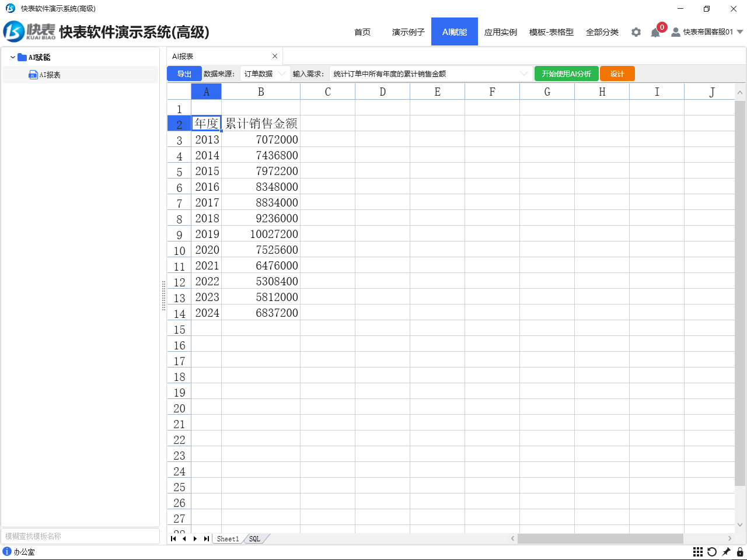747x560 pixels.
Task: Click cell 2020
Action: [206, 250]
